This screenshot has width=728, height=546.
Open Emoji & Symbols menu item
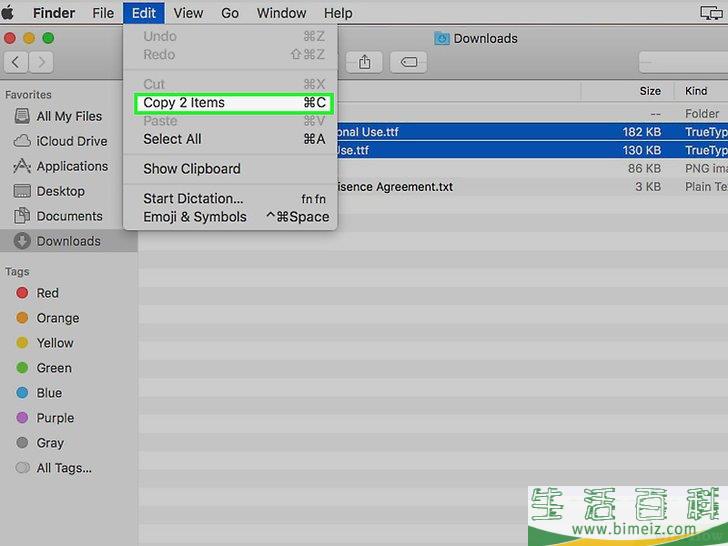coord(194,216)
